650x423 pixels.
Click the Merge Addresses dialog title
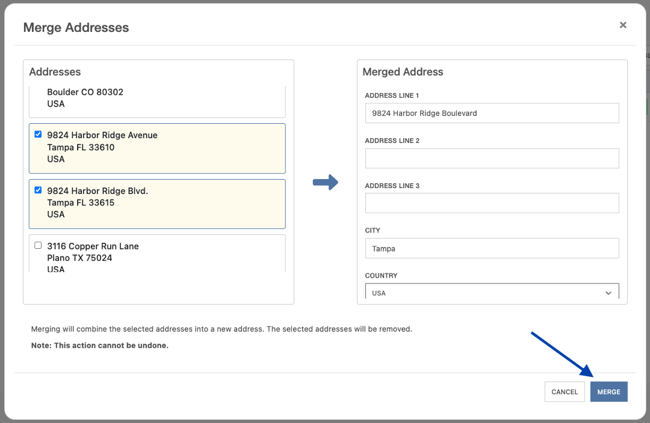click(76, 27)
